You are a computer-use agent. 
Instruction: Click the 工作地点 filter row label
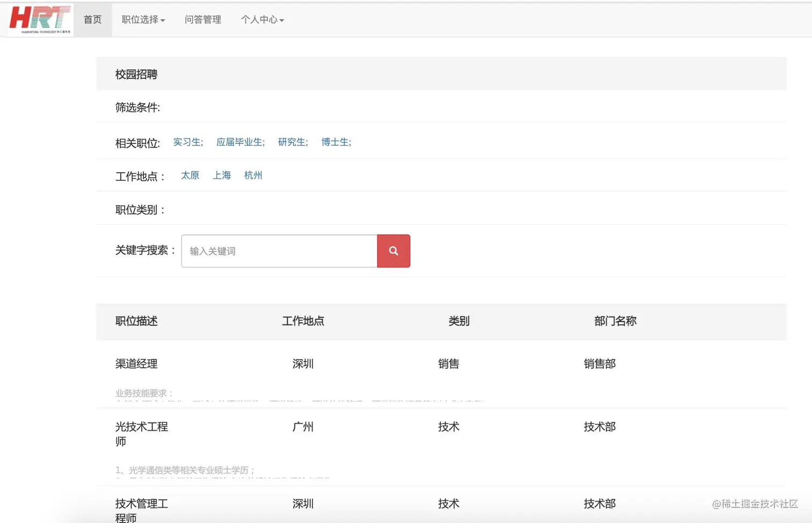pos(140,177)
